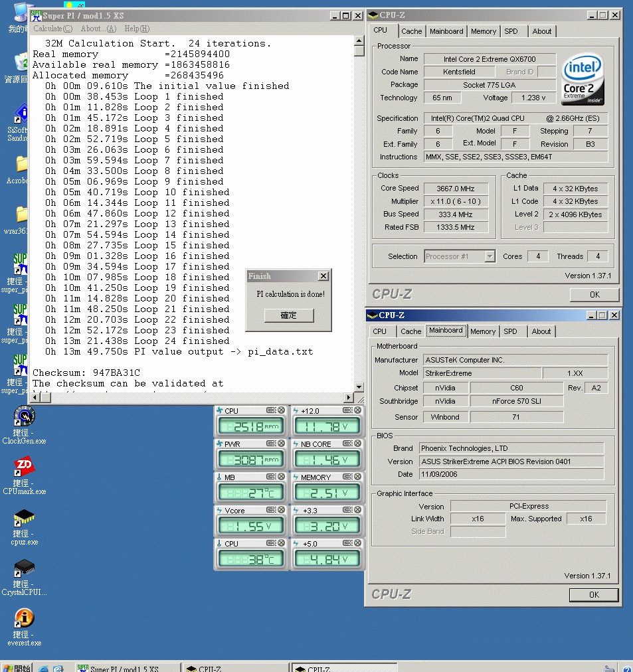Open settings icon on +12.0 voltage widget
Viewport: 633px width, 672px height.
click(347, 410)
